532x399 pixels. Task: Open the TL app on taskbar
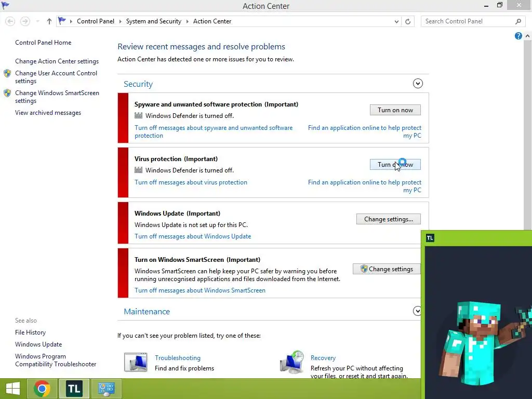74,389
